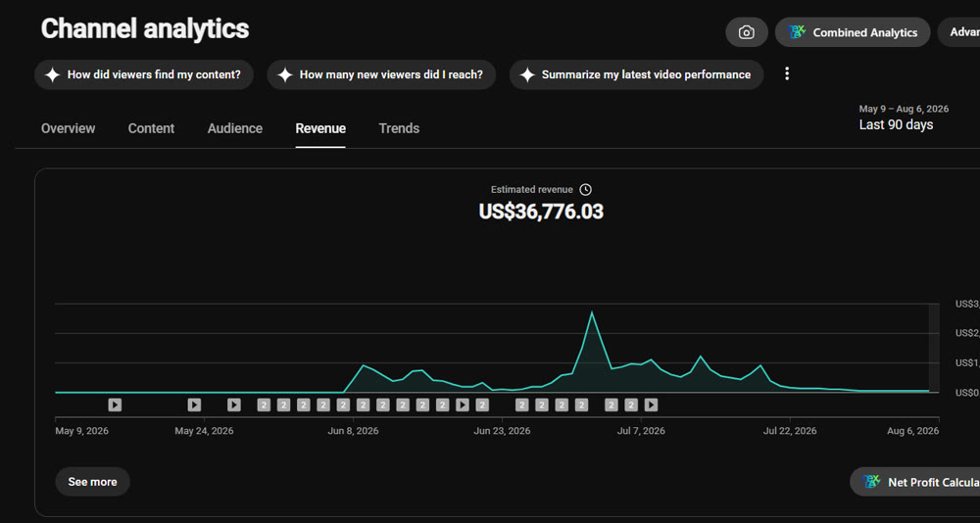Open the 'Last 90 days' date range selector
The width and height of the screenshot is (980, 523).
point(897,125)
